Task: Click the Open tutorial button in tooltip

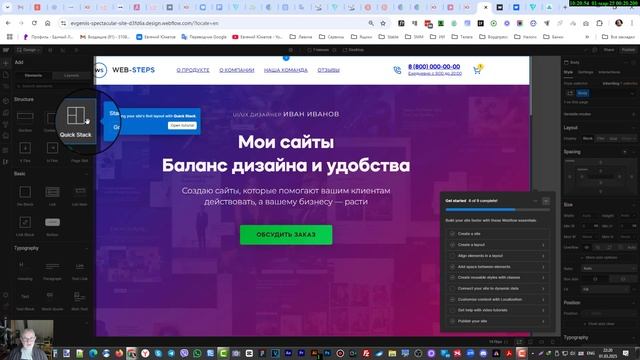Action: point(182,126)
